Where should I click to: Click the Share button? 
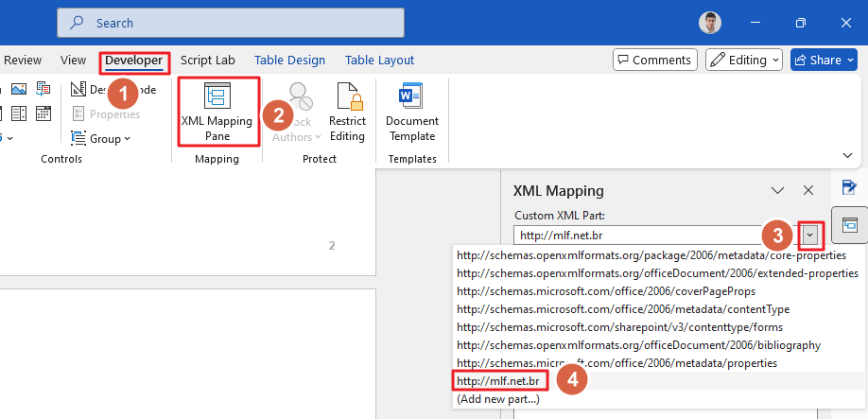click(825, 60)
